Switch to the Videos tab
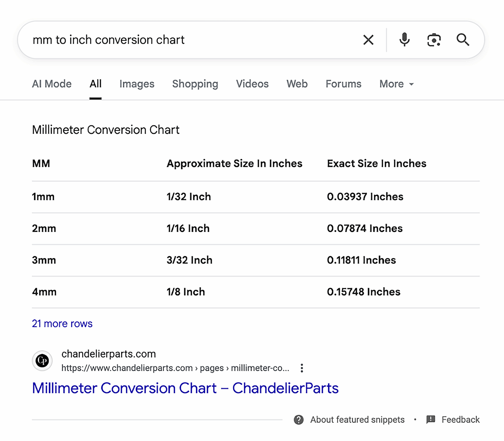Screen dimensions: 504x441 pyautogui.click(x=252, y=84)
